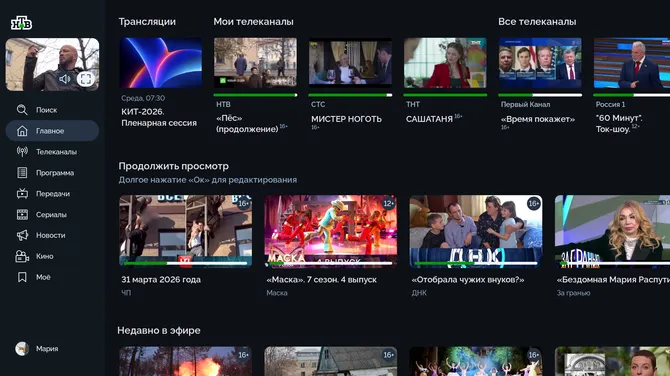Click the antenna icon for Телеканалы

tap(22, 151)
